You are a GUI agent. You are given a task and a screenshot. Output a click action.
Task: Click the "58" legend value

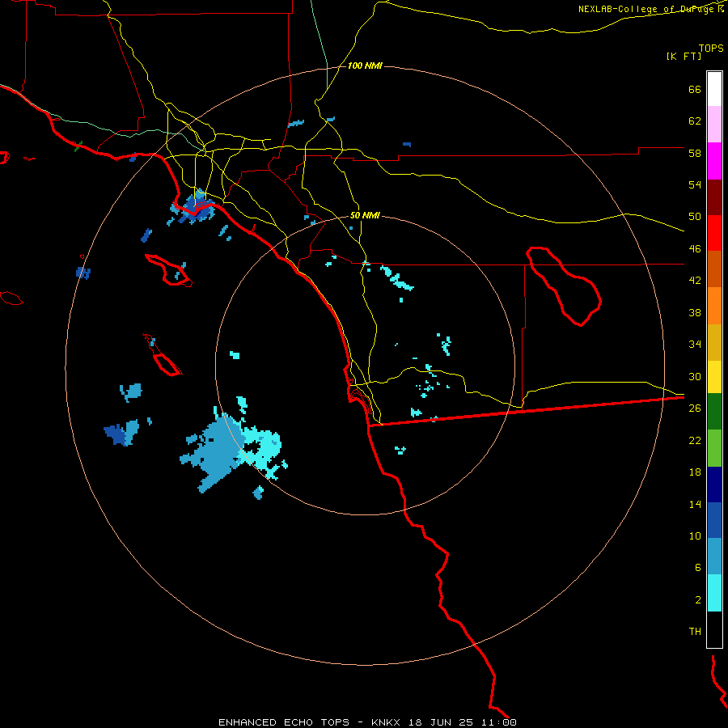click(x=695, y=153)
